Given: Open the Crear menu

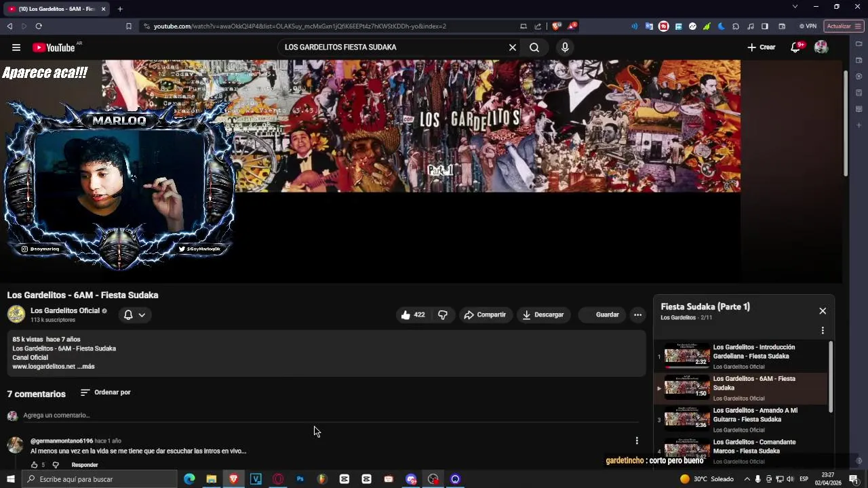Looking at the screenshot, I should (x=761, y=47).
